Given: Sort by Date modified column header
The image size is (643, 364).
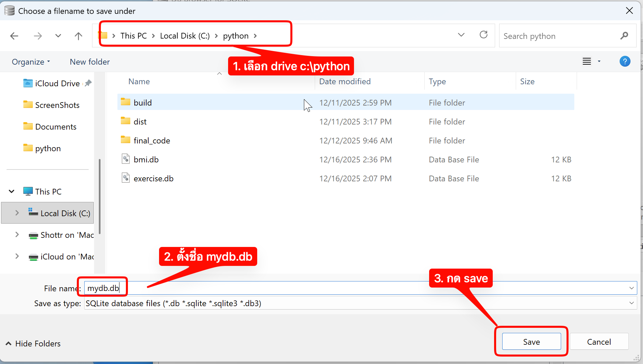Looking at the screenshot, I should click(x=345, y=82).
